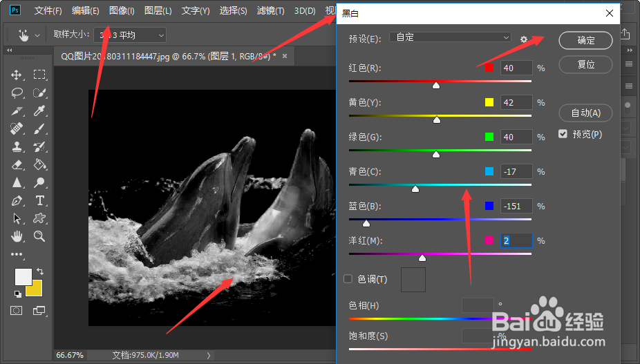The image size is (640, 364).
Task: Collapse the toolbar panel double arrows
Action: (x=10, y=50)
